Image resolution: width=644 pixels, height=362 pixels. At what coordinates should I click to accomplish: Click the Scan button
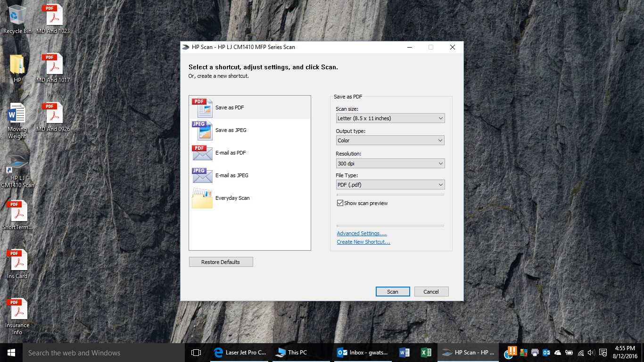click(393, 292)
